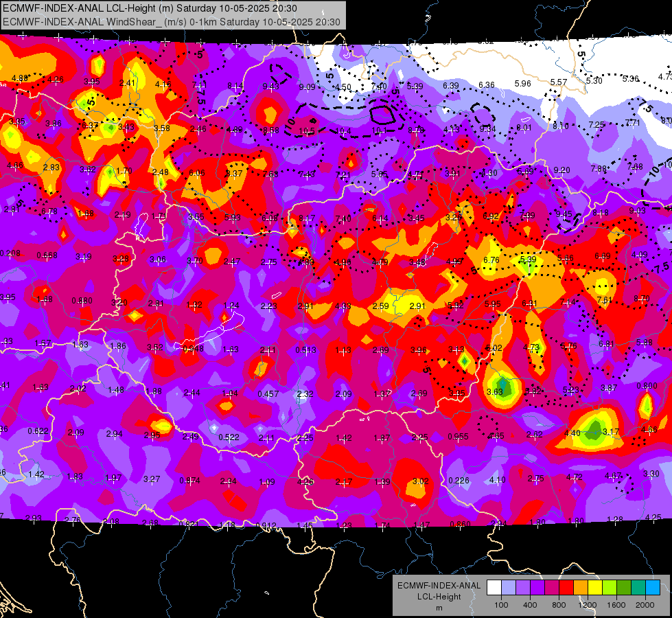
Task: Click the wind shear value 9.03
Action: (638, 211)
